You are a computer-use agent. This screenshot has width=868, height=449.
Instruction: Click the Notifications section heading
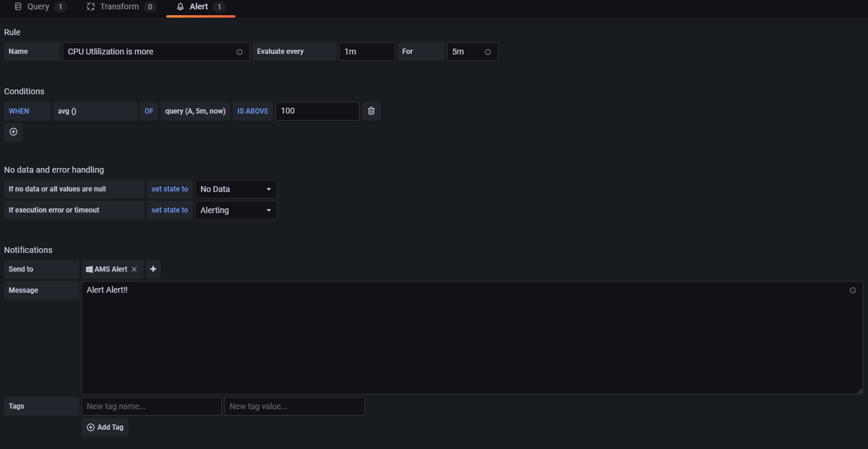coord(28,250)
